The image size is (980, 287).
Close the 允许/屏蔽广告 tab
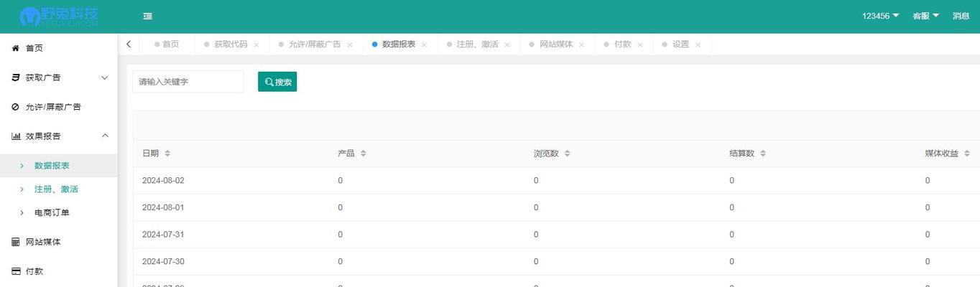(x=350, y=44)
